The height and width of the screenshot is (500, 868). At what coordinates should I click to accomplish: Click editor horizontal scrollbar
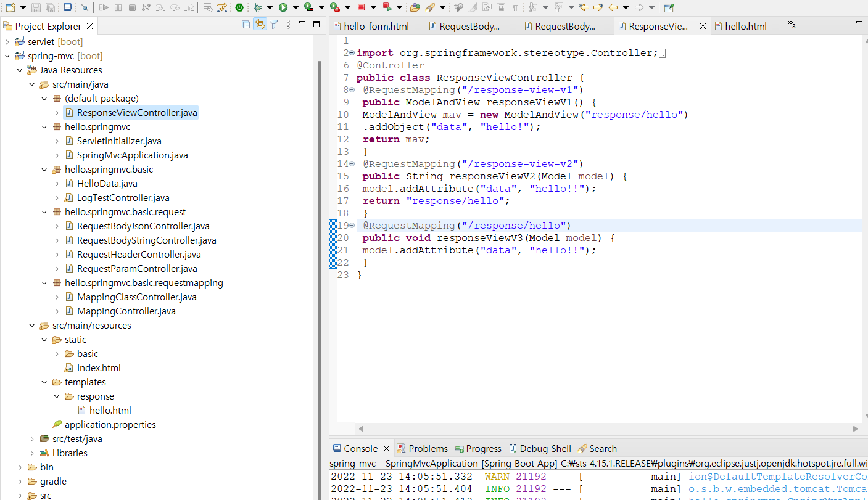tap(608, 428)
